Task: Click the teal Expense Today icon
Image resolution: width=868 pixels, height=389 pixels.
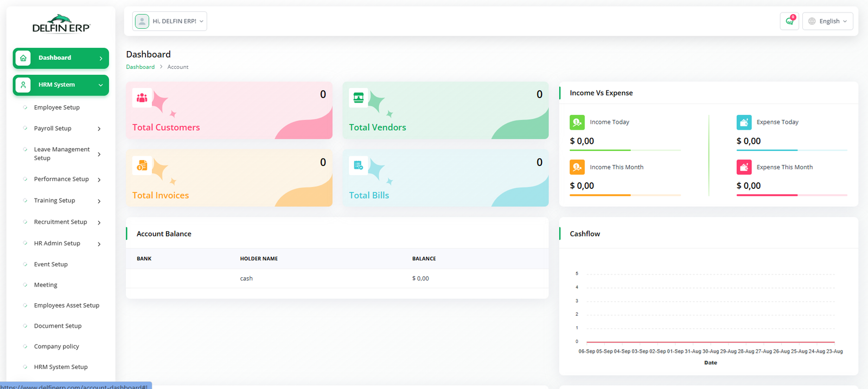Action: click(x=744, y=122)
